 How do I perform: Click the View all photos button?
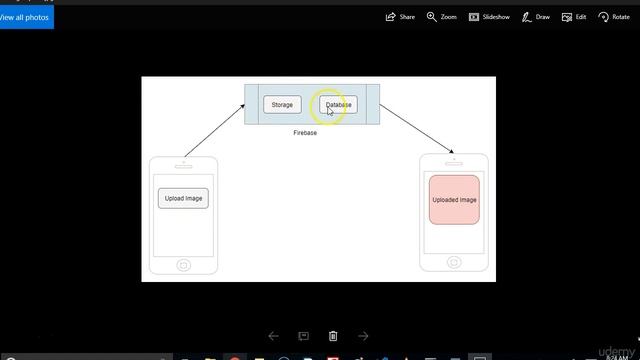[x=26, y=17]
